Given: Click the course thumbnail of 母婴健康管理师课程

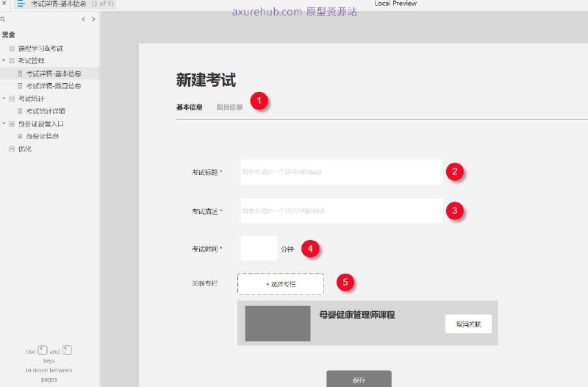Looking at the screenshot, I should [278, 324].
